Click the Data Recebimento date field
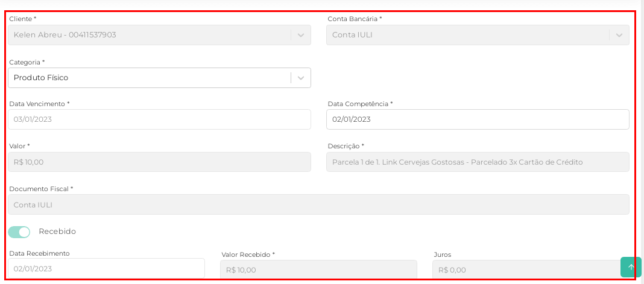Image resolution: width=644 pixels, height=284 pixels. click(x=106, y=268)
